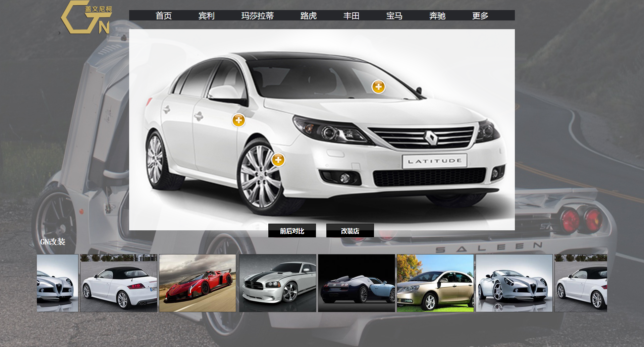Click the gold GN 盖文尼柯 logo

pos(86,17)
